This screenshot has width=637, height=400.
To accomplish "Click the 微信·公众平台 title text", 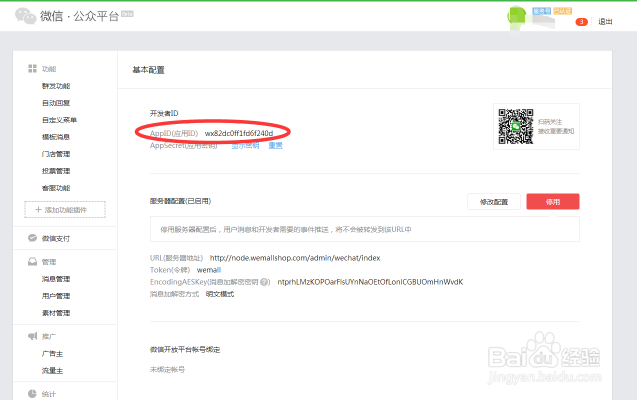I will tap(79, 16).
